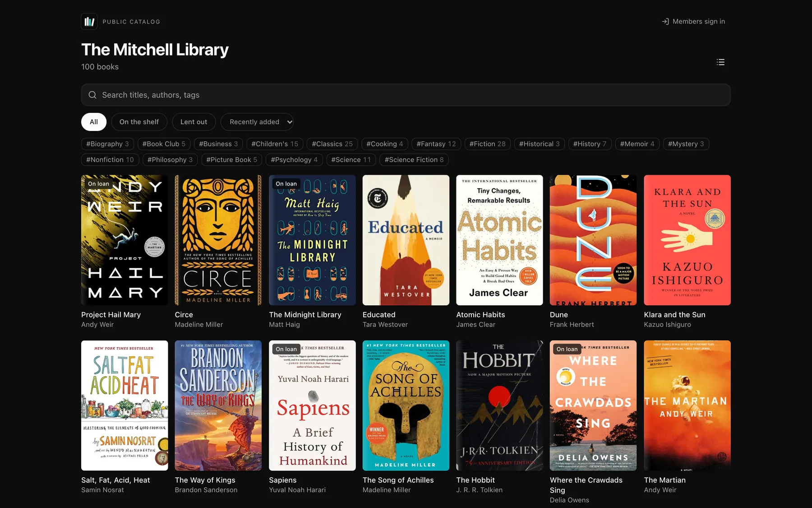Image resolution: width=812 pixels, height=508 pixels.
Task: Filter by #Classics tag
Action: click(332, 144)
